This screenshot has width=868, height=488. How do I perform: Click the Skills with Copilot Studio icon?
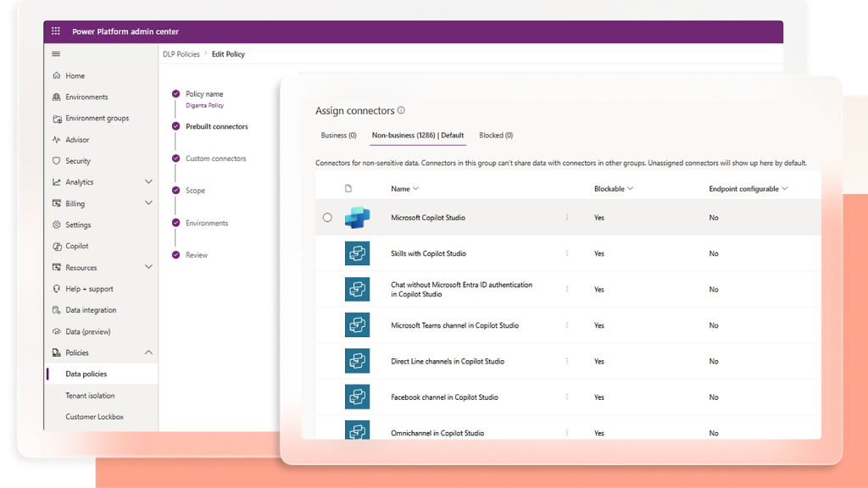point(357,253)
